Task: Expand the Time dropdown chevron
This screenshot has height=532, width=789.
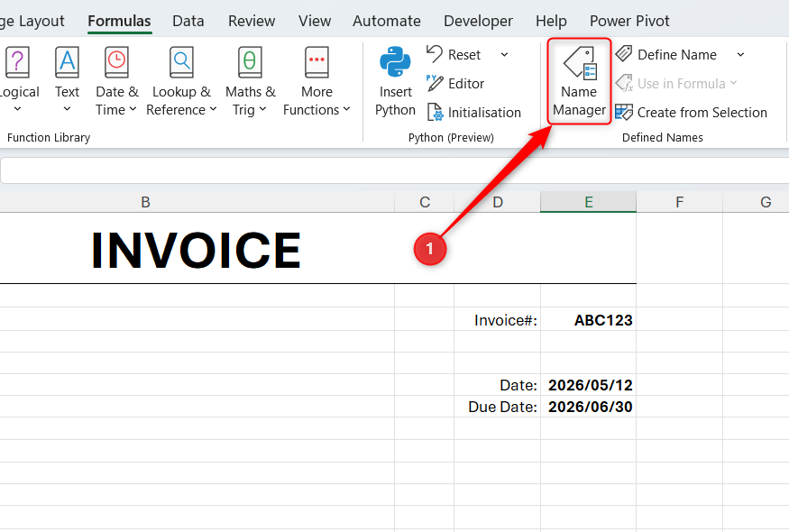Action: (x=133, y=109)
